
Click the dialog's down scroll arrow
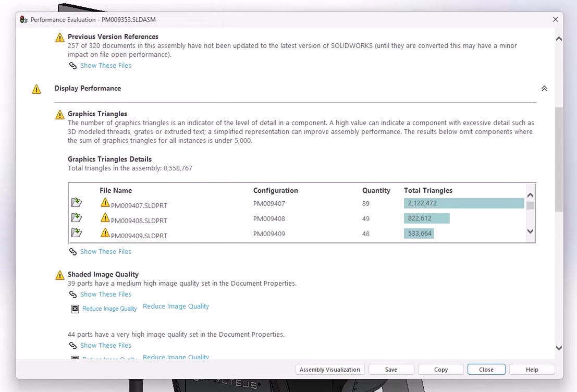(559, 348)
